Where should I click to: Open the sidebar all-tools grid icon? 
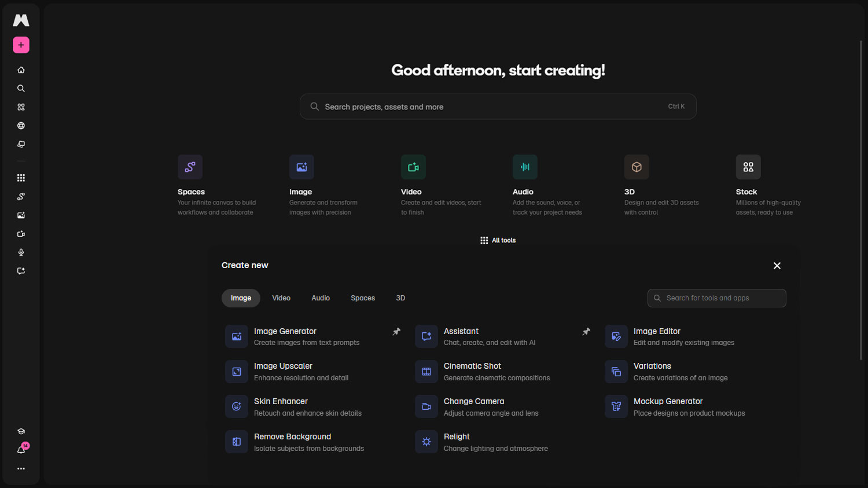click(21, 178)
